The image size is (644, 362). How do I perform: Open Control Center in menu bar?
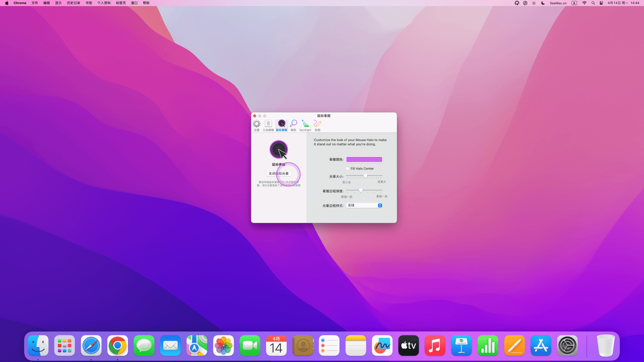point(601,3)
